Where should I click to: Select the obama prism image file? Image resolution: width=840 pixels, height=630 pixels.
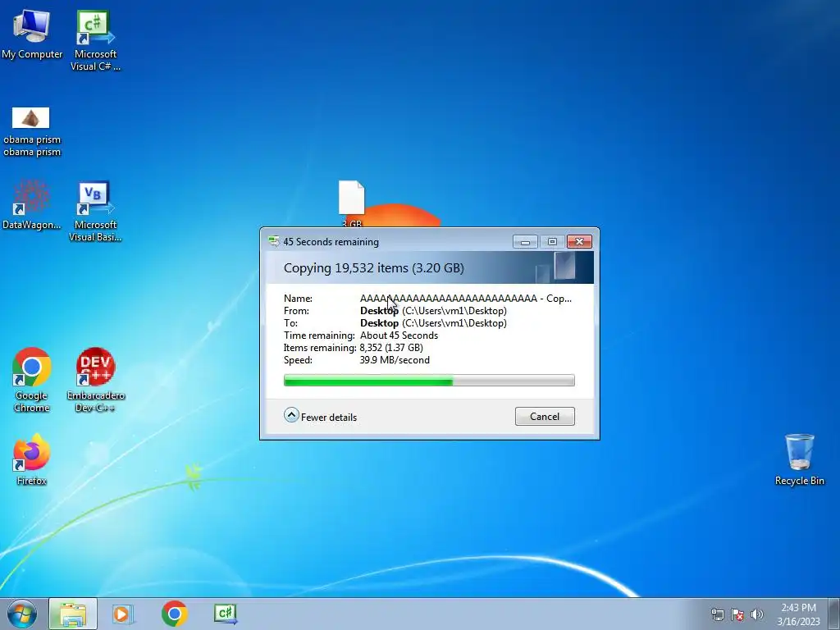(x=32, y=131)
